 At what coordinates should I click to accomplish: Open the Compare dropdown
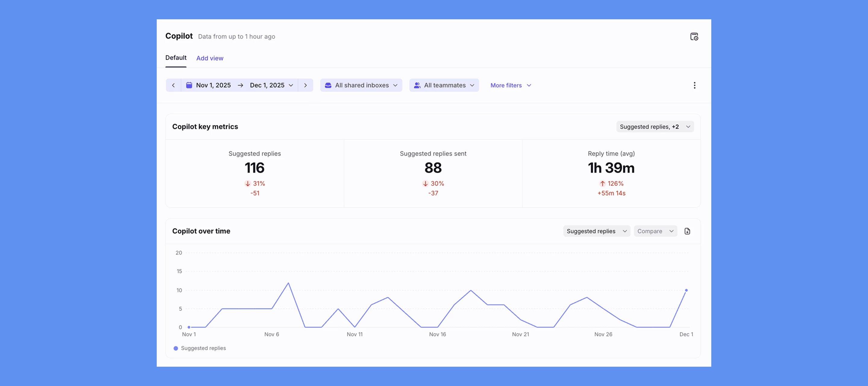pyautogui.click(x=655, y=231)
